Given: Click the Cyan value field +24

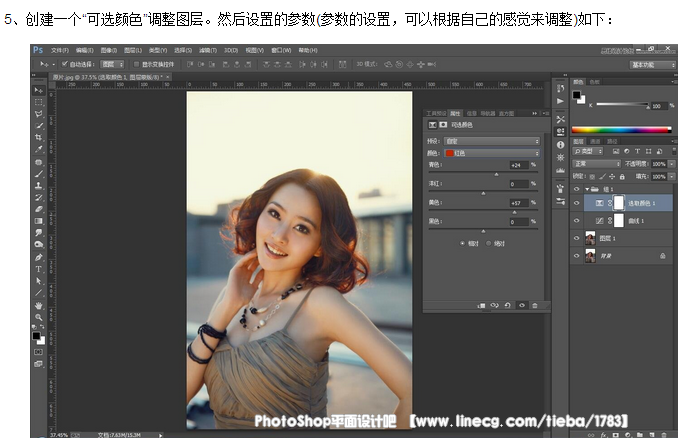Looking at the screenshot, I should click(519, 165).
